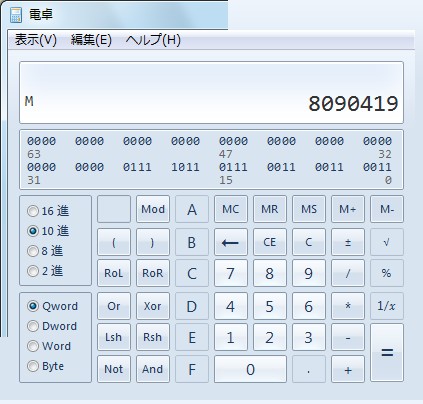423x404 pixels.
Task: Click the number 2 key
Action: [270, 337]
